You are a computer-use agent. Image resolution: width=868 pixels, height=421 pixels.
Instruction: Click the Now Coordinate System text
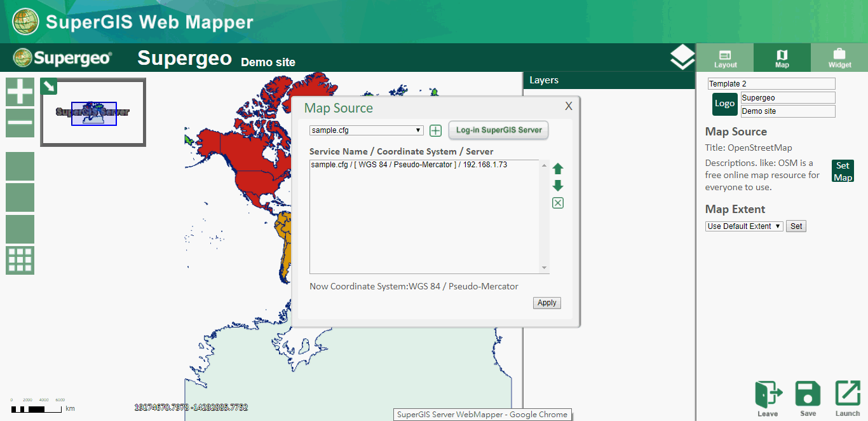pyautogui.click(x=414, y=286)
